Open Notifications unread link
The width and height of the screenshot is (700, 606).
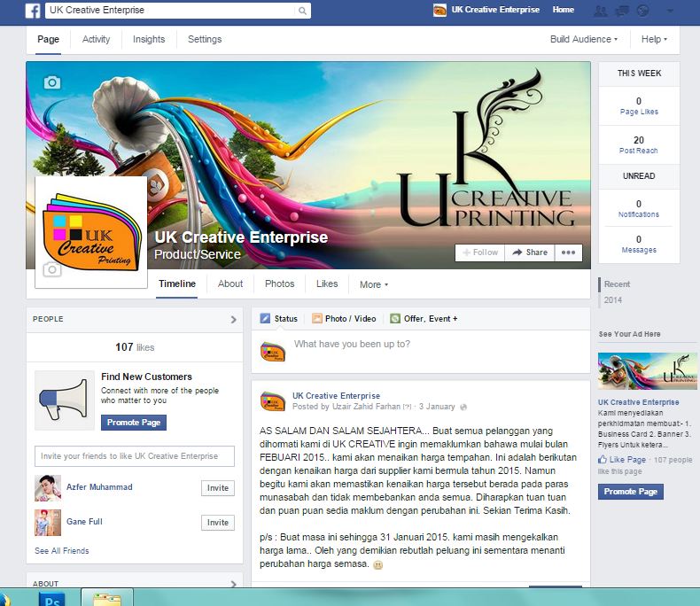(638, 214)
